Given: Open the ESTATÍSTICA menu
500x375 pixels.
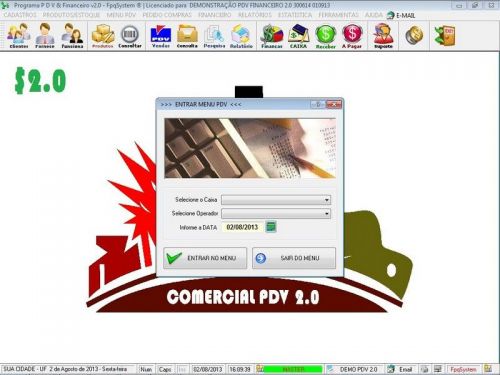Looking at the screenshot, I should (x=295, y=15).
